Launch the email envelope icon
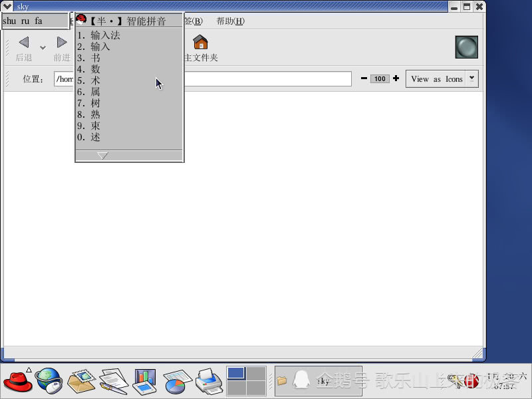The width and height of the screenshot is (532, 399). pos(81,381)
